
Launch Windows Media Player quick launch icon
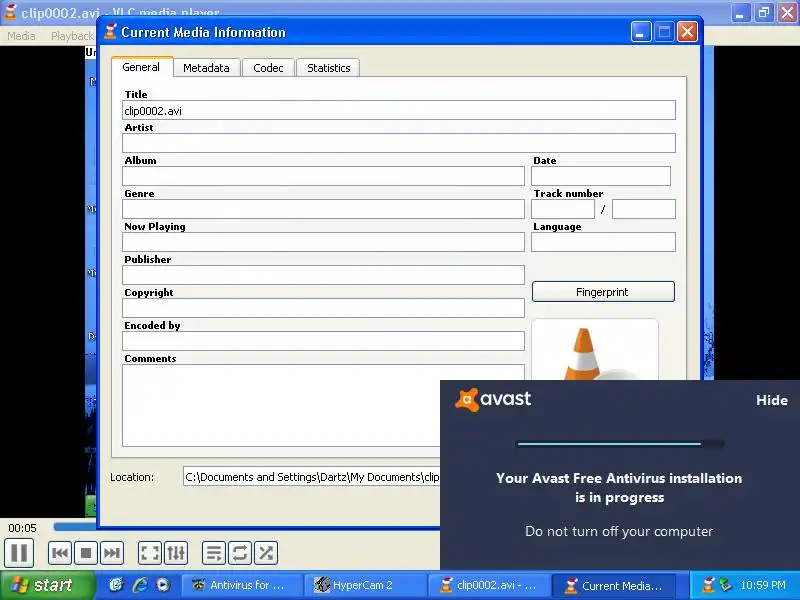163,585
